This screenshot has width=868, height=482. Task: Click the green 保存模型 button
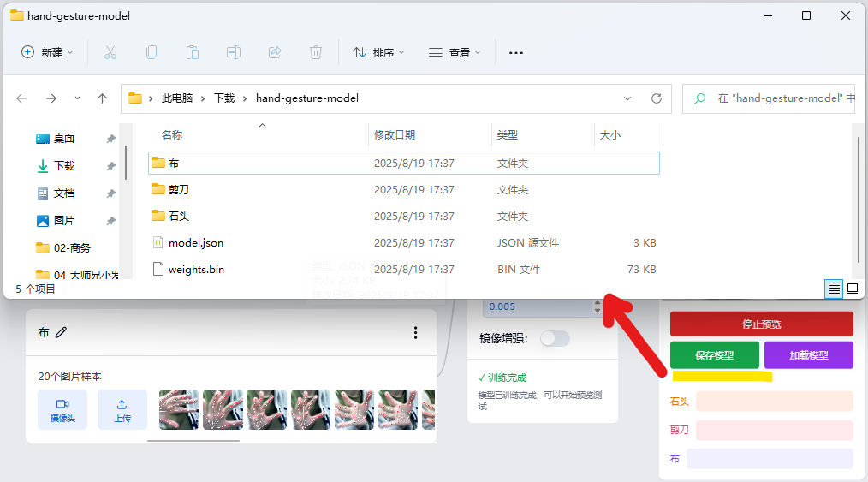click(x=715, y=355)
